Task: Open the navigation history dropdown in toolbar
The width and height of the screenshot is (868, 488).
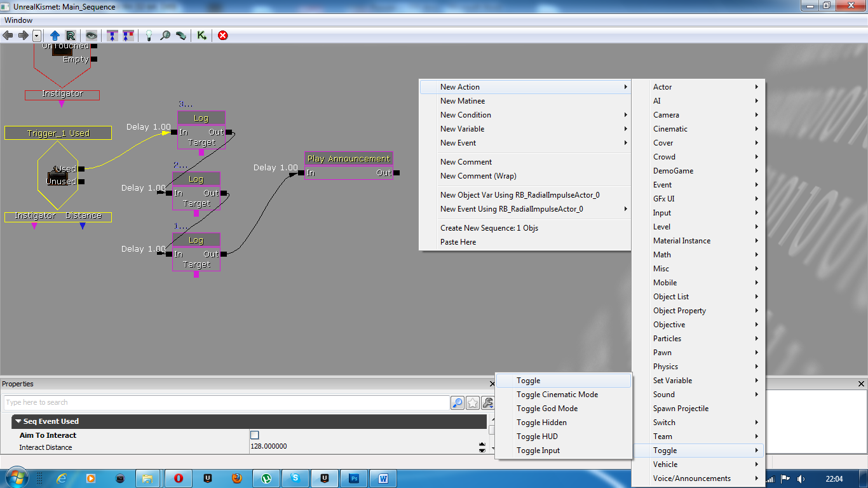Action: pos(37,36)
